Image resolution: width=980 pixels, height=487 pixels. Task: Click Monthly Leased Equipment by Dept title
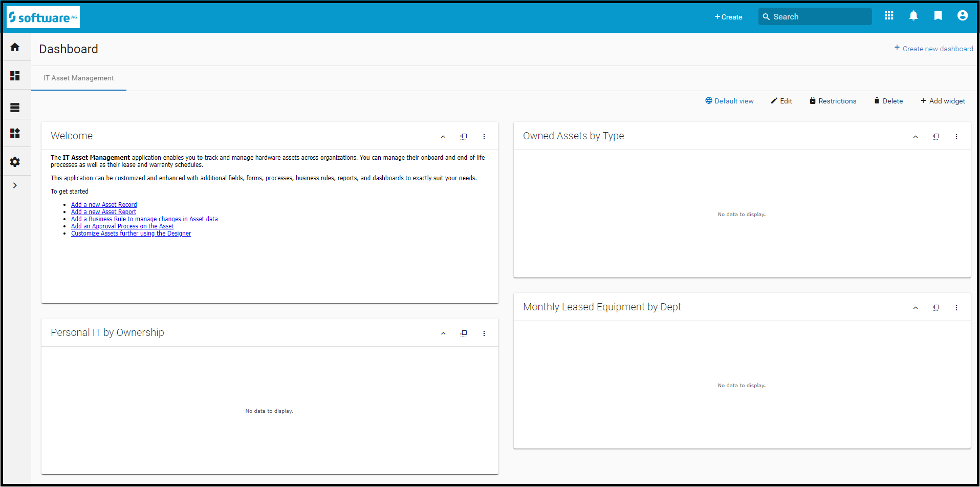[602, 307]
